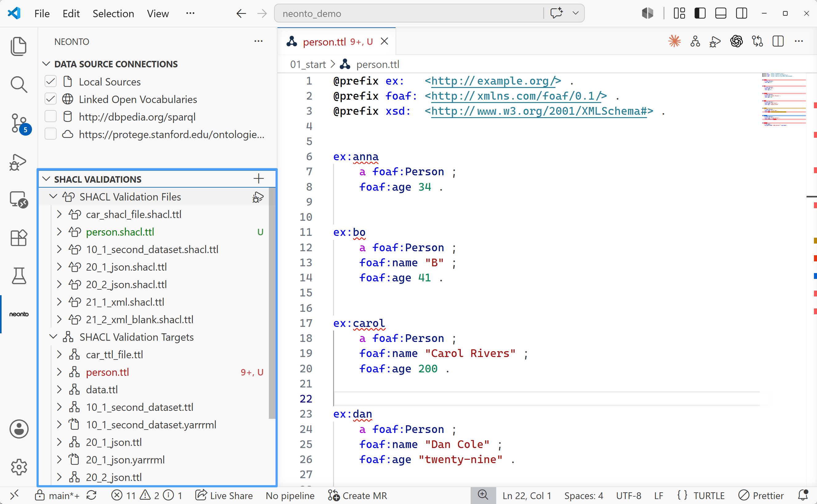Collapse the SHACL Validation Files node
The height and width of the screenshot is (504, 817).
coord(53,196)
